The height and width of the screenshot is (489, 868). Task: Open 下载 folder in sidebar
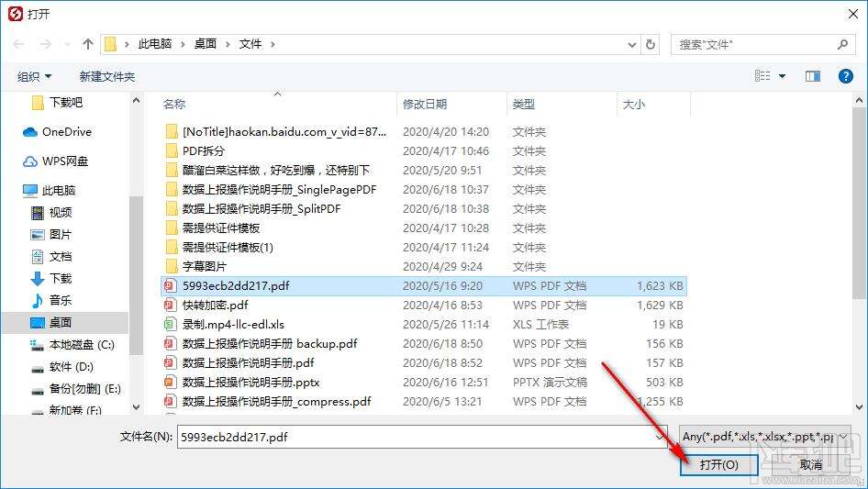(51, 279)
